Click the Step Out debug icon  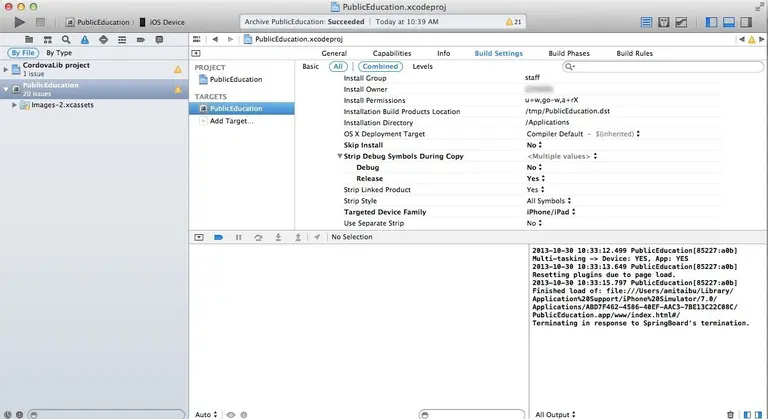[x=298, y=237]
